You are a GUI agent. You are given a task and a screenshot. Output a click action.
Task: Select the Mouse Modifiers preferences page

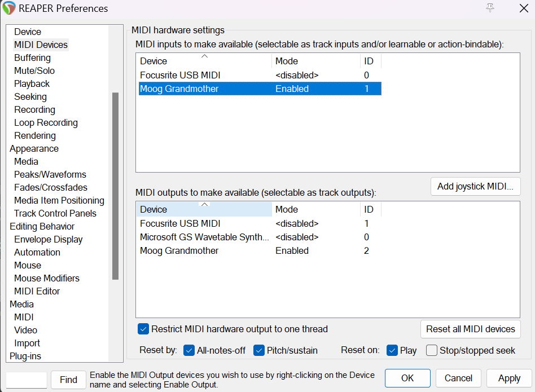click(47, 278)
